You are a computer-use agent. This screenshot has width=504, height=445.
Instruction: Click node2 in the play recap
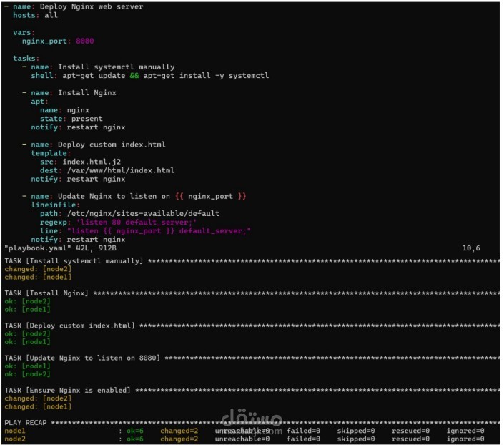coord(15,439)
